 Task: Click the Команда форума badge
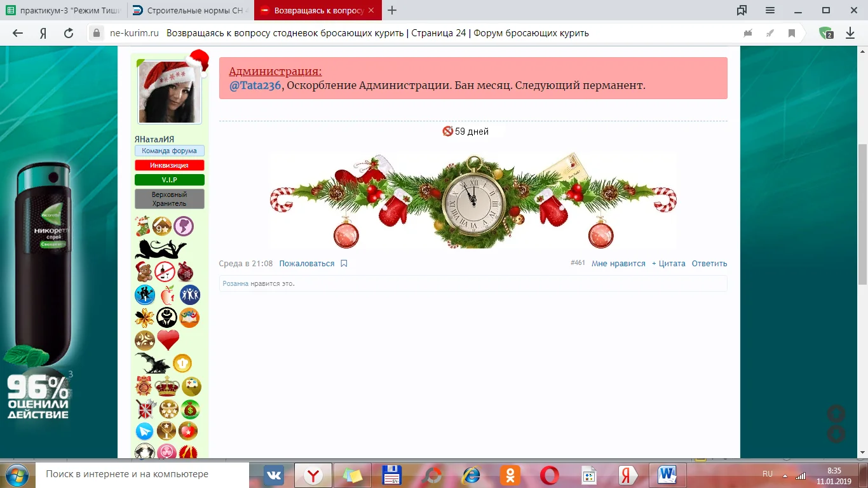click(x=170, y=151)
